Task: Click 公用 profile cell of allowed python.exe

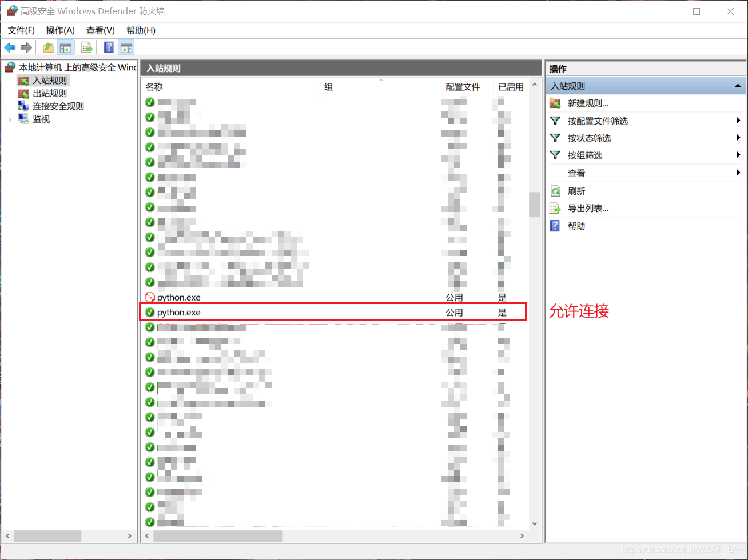Action: [x=455, y=313]
